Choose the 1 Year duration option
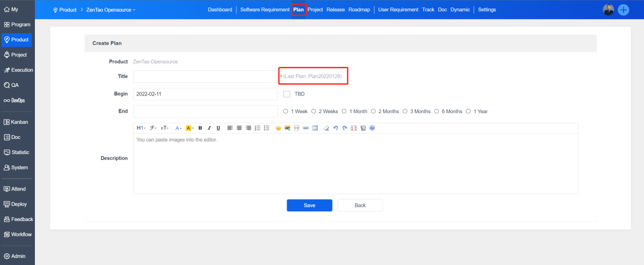The height and width of the screenshot is (265, 644). (x=469, y=112)
